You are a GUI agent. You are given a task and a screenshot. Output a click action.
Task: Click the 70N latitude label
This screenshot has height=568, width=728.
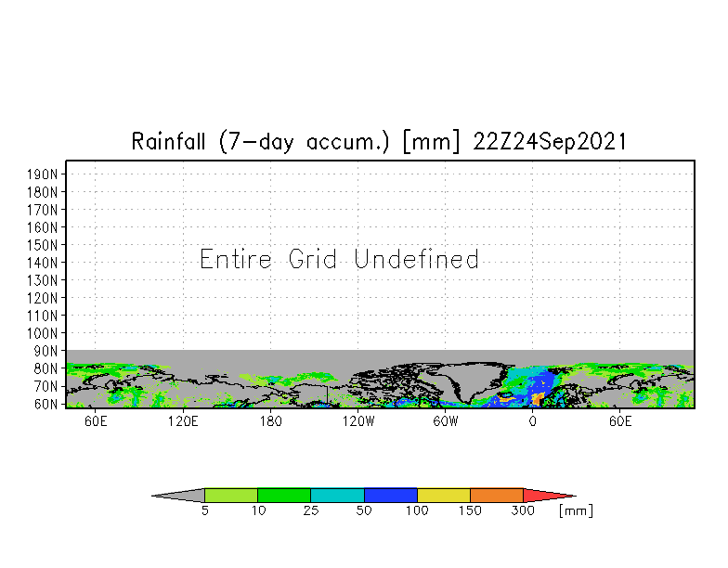pos(46,386)
